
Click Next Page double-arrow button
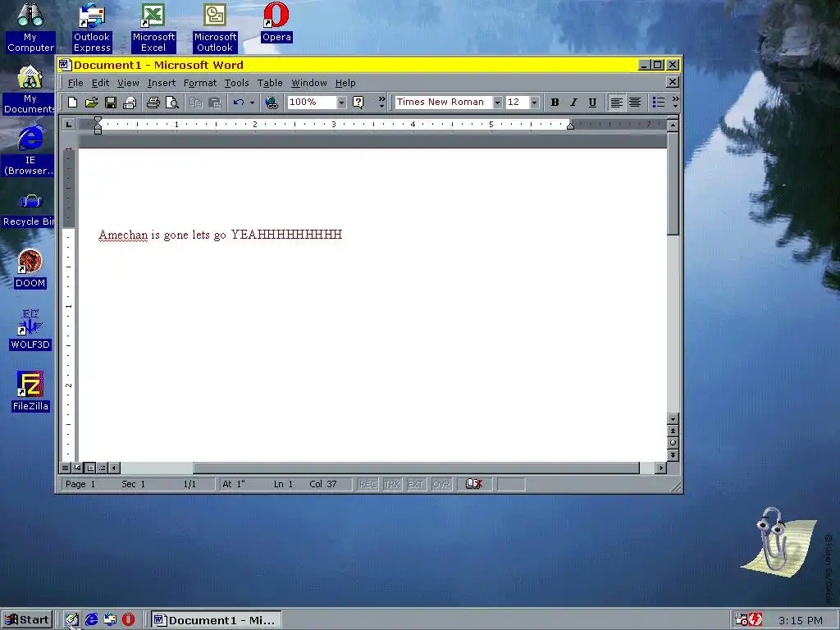[x=673, y=454]
